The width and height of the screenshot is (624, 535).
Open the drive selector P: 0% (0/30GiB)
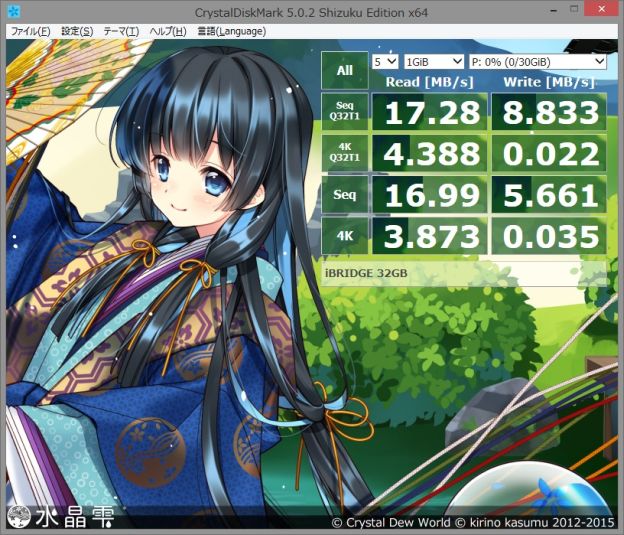click(538, 62)
